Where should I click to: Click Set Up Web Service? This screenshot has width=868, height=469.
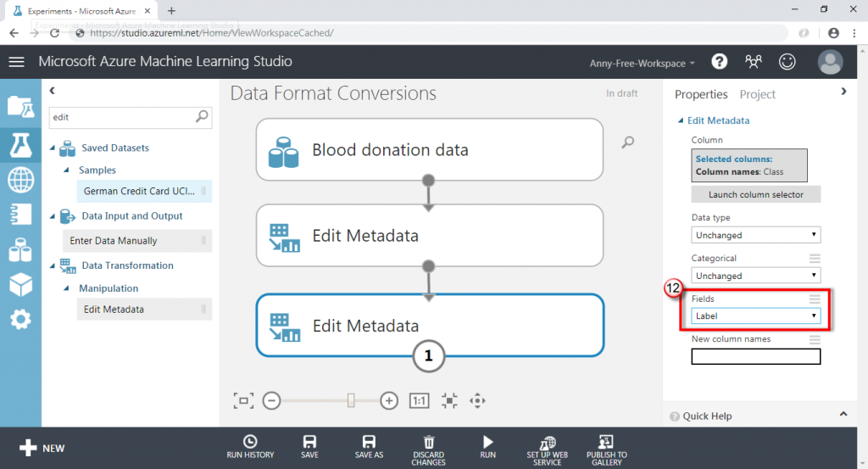click(547, 450)
